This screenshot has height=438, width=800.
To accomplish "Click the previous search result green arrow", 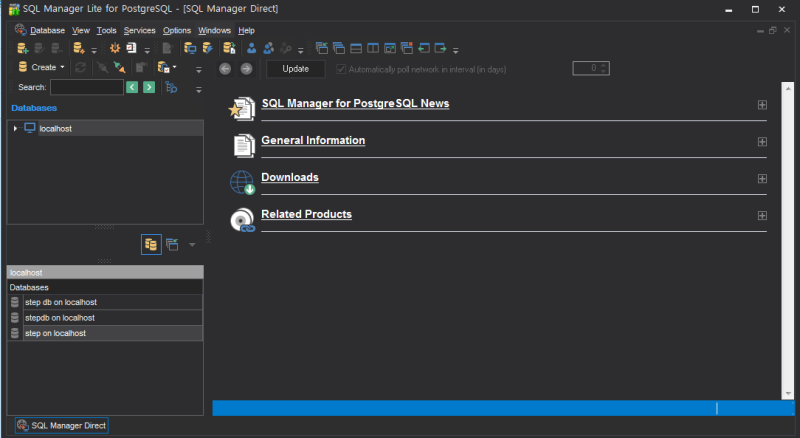I will (132, 88).
